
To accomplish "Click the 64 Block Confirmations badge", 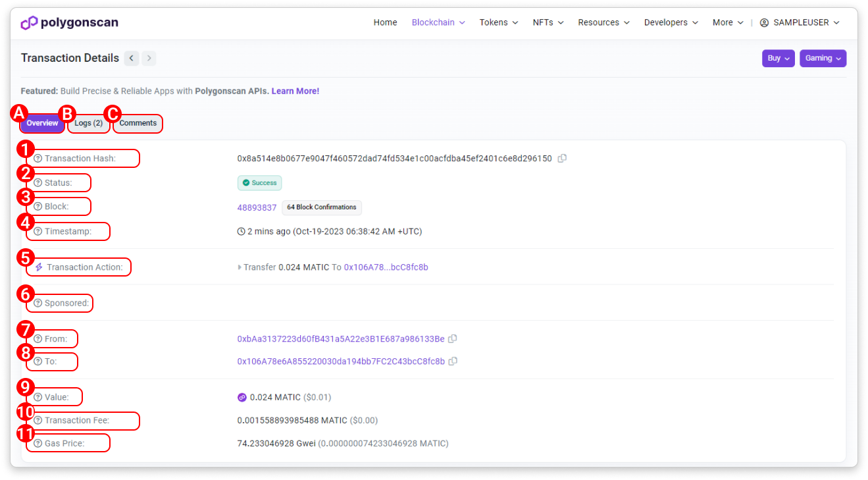I will tap(322, 207).
